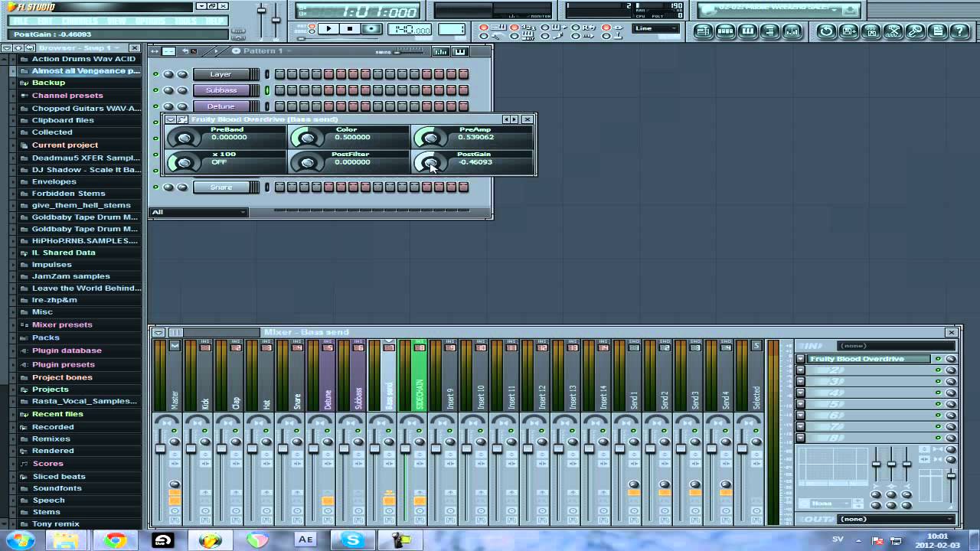This screenshot has width=980, height=551.
Task: Stop playback with the stop button
Action: pyautogui.click(x=350, y=29)
